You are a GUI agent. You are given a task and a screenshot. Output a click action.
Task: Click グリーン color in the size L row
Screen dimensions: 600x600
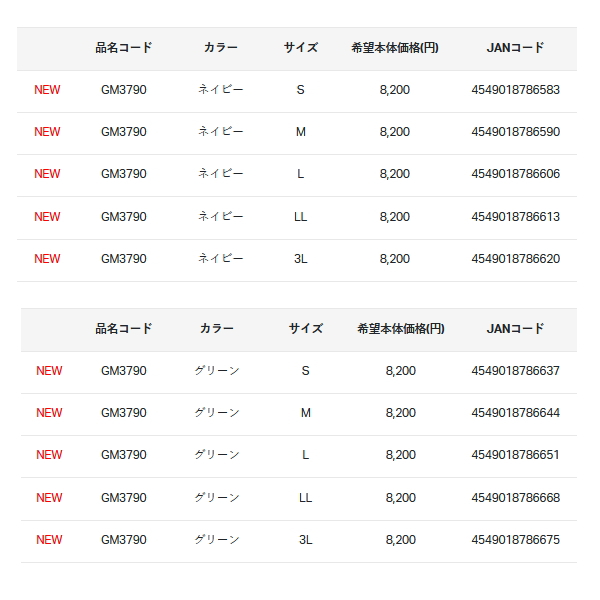[217, 455]
